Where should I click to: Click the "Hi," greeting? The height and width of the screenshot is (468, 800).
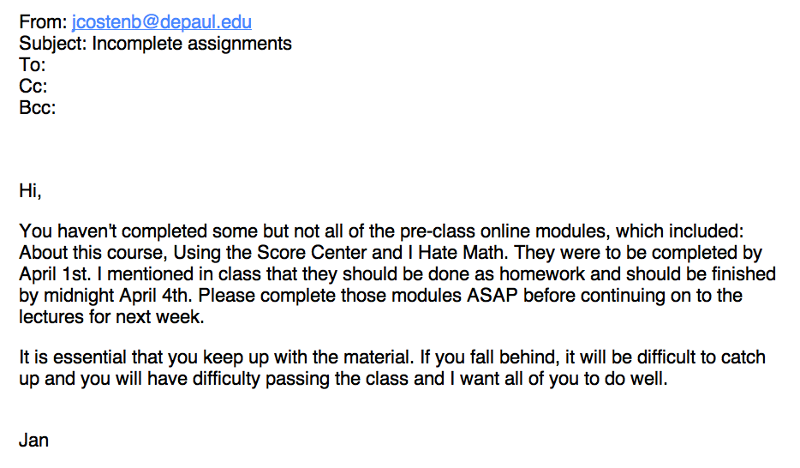click(31, 189)
